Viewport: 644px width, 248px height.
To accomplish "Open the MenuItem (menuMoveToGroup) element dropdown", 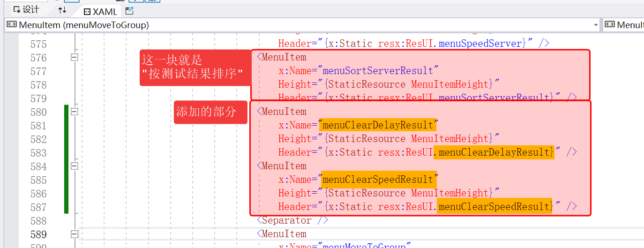I will (x=300, y=25).
